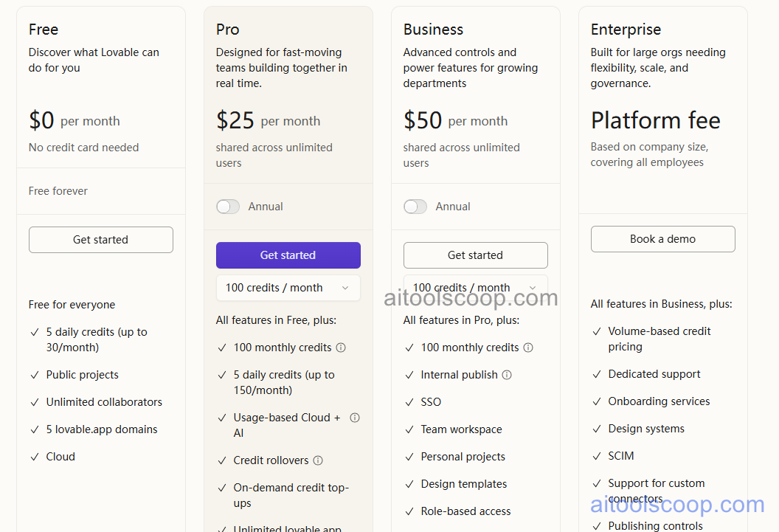The height and width of the screenshot is (532, 779).
Task: Click the Business plan heading
Action: (433, 30)
